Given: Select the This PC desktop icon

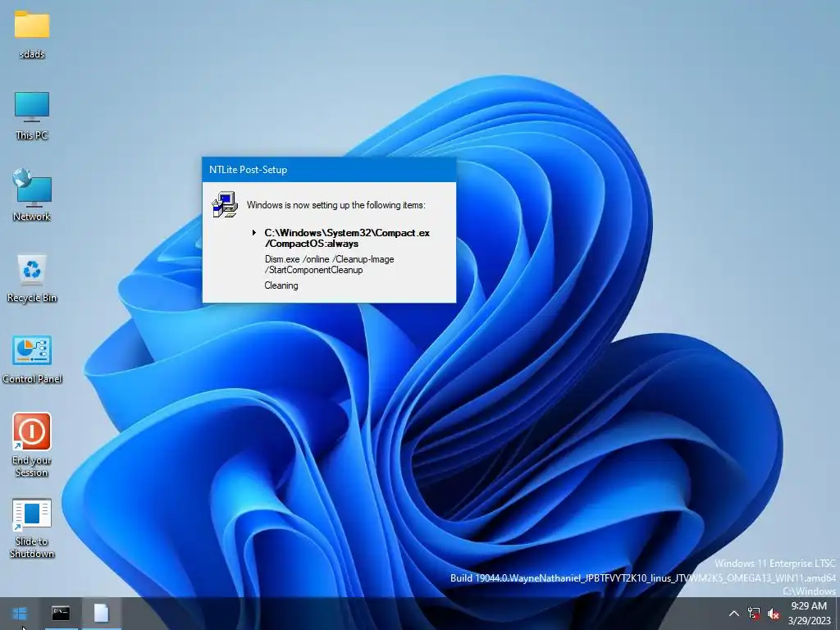Looking at the screenshot, I should pyautogui.click(x=32, y=116).
